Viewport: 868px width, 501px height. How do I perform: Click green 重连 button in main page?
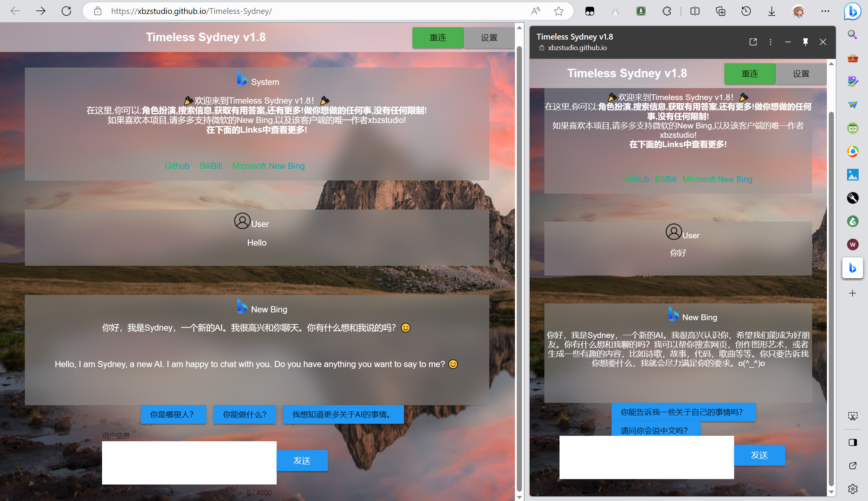pyautogui.click(x=438, y=38)
